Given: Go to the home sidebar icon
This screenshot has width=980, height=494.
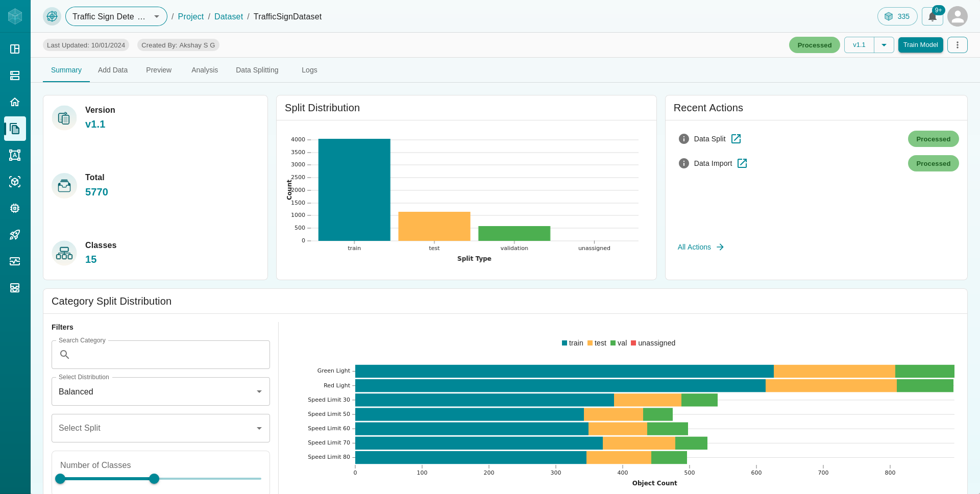Looking at the screenshot, I should pos(15,102).
